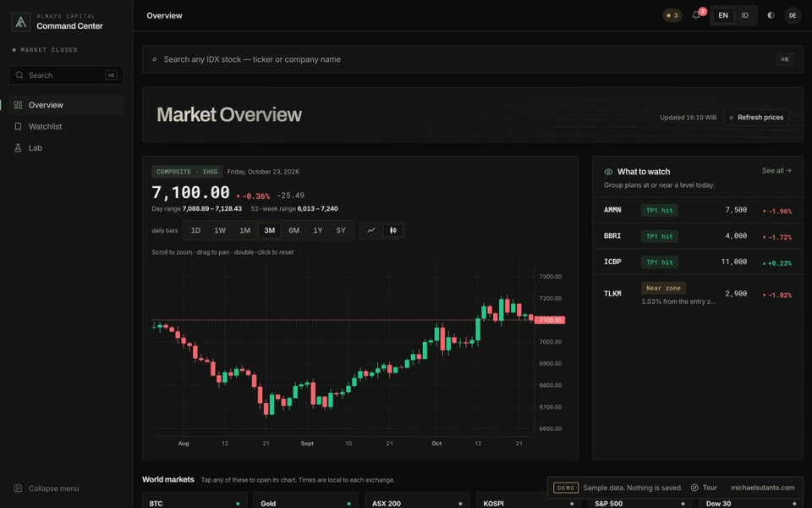Open the notifications bell icon
The width and height of the screenshot is (812, 508).
click(x=696, y=15)
